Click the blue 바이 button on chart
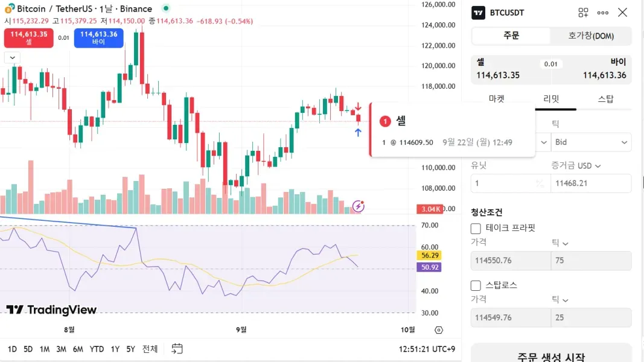Screen dimensions: 644x362 [x=98, y=38]
